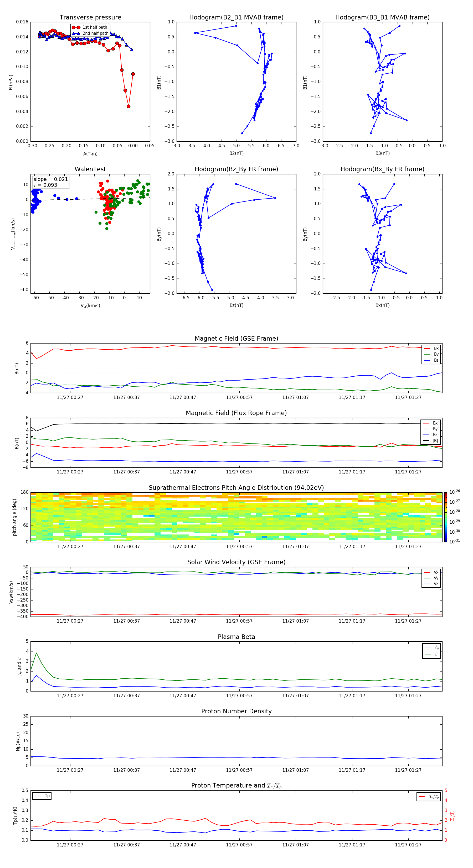
Task: Select the Bx legend entry in GSE magnetic field
Action: 431,349
